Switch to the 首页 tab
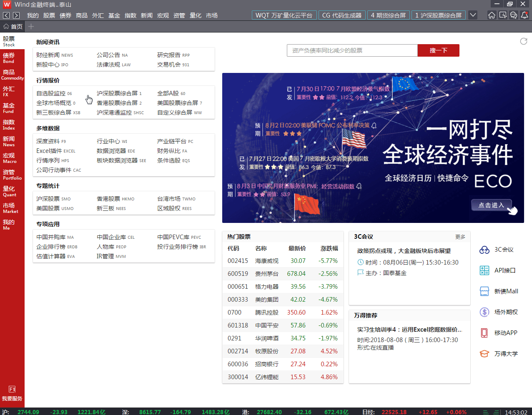532x415 pixels. (13, 26)
